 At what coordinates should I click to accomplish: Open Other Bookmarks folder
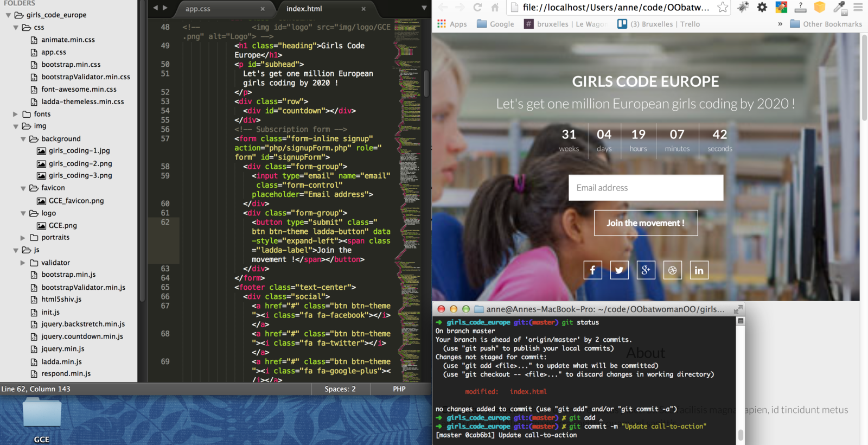[826, 24]
